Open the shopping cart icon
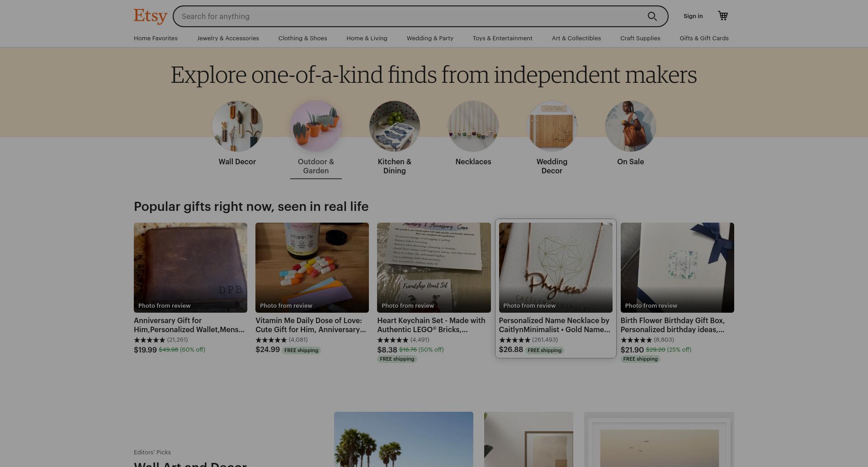The image size is (868, 467). click(x=723, y=16)
